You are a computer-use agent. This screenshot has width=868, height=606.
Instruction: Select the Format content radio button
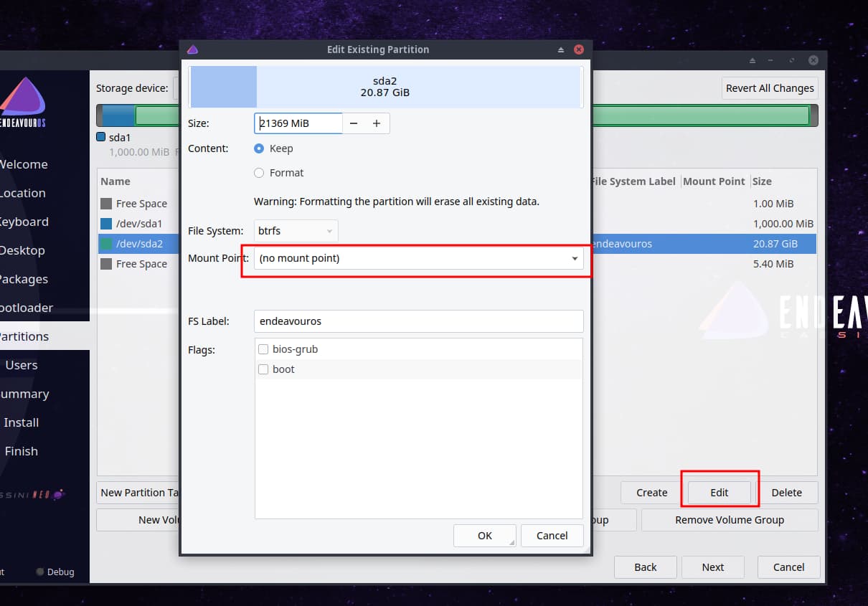[259, 173]
